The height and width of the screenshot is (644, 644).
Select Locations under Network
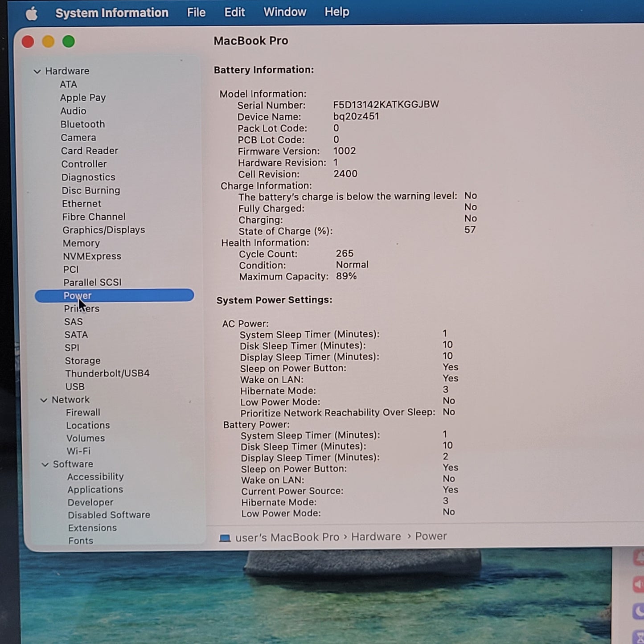click(x=88, y=426)
